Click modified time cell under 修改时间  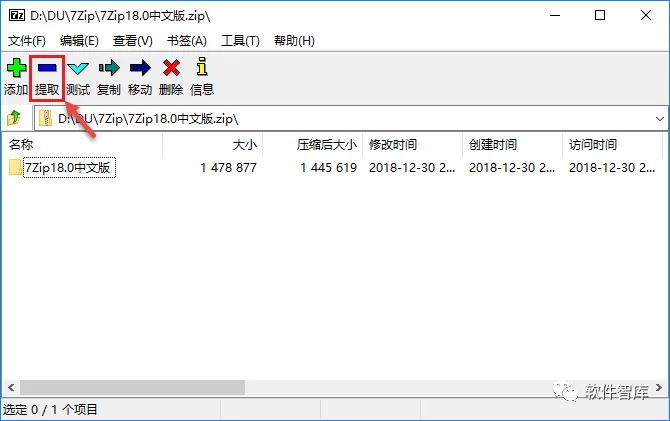click(412, 168)
